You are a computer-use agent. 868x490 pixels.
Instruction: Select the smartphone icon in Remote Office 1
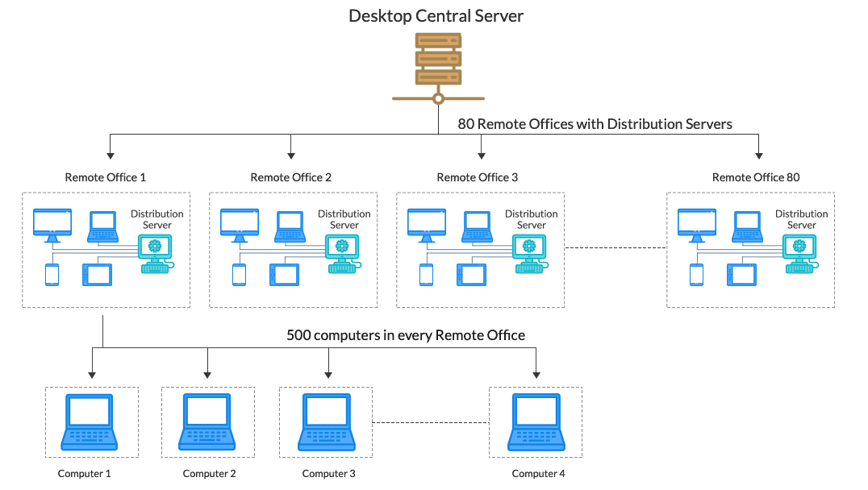pos(52,275)
